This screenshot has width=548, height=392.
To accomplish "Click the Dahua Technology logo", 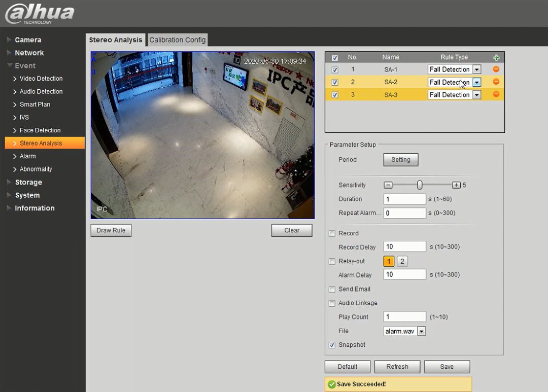I will pos(40,14).
